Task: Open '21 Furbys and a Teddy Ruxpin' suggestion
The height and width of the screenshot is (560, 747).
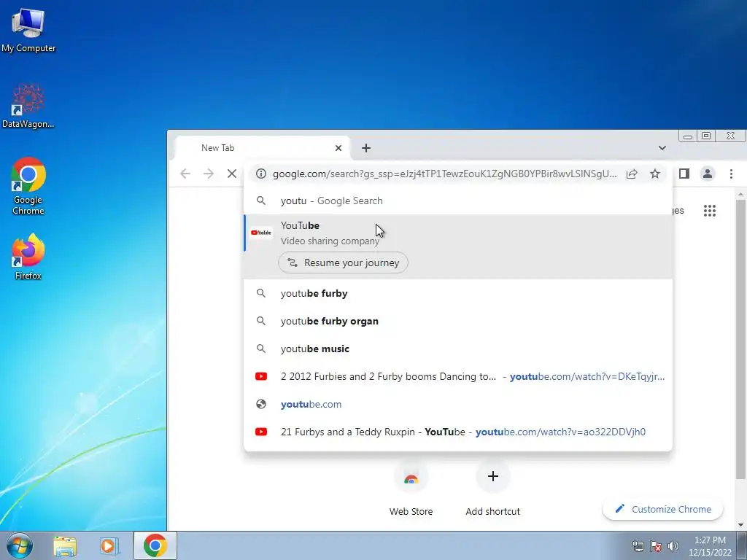Action: (458, 432)
